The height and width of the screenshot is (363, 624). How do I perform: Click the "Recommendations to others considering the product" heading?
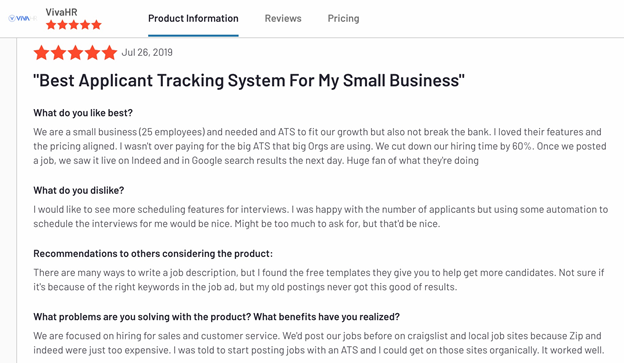point(153,254)
